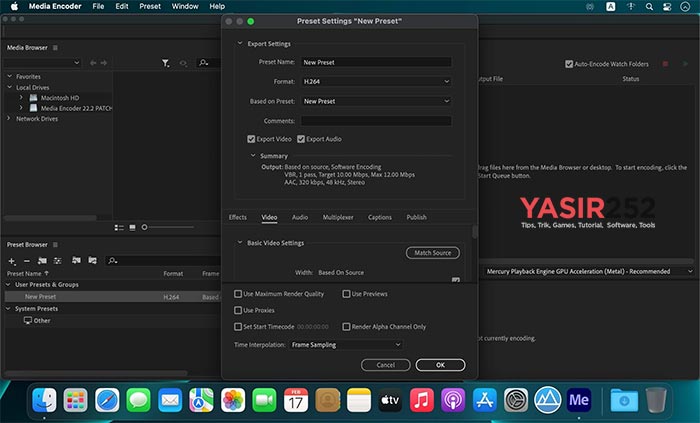700x423 pixels.
Task: Click the file-type filter icon in Media Browser
Action: point(166,63)
